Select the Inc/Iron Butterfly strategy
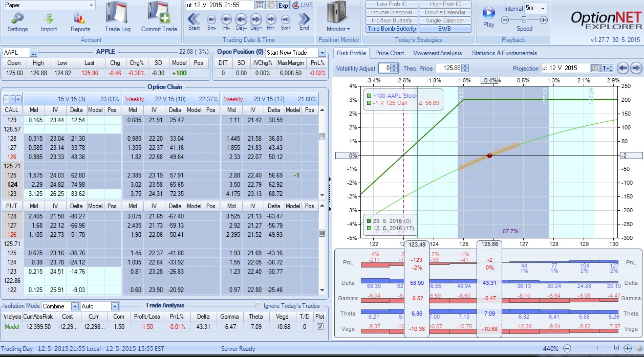The image size is (644, 357). pos(392,20)
